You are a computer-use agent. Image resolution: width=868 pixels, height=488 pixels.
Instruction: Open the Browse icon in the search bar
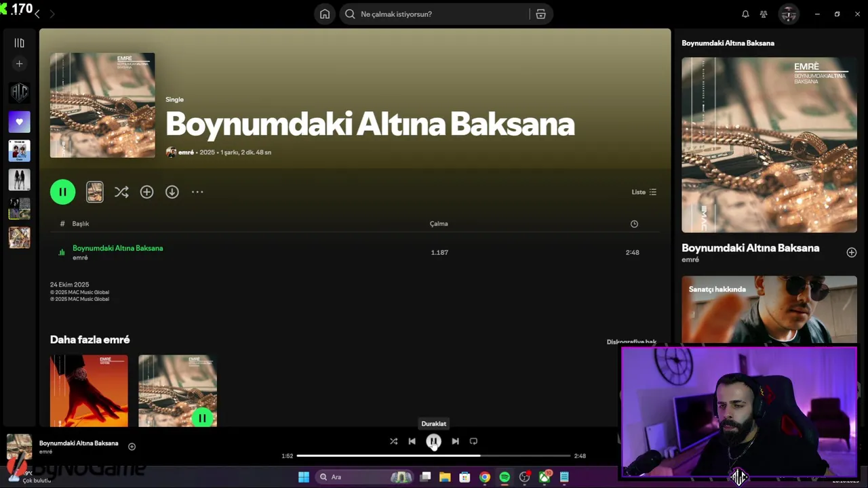pyautogui.click(x=540, y=14)
